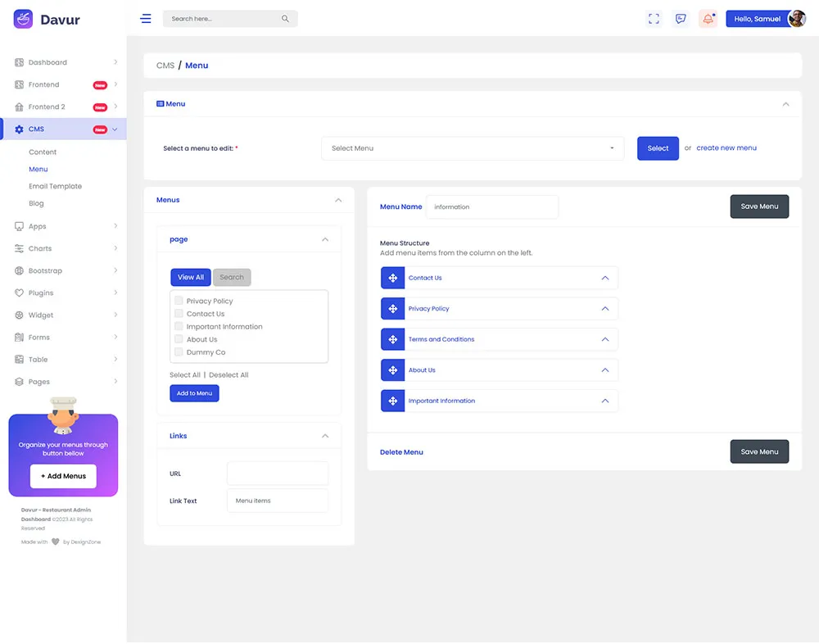819x644 pixels.
Task: Click the Menu Name input field
Action: [492, 207]
